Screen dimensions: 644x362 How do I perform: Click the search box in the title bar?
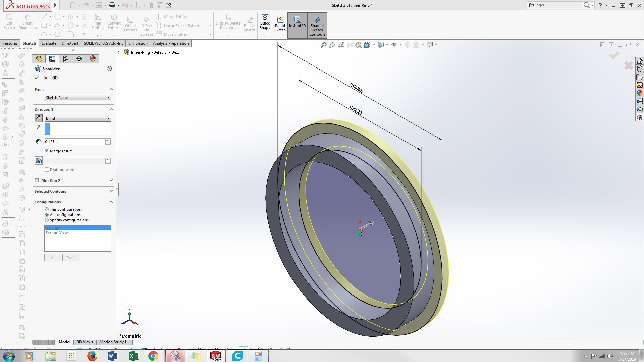(x=558, y=5)
